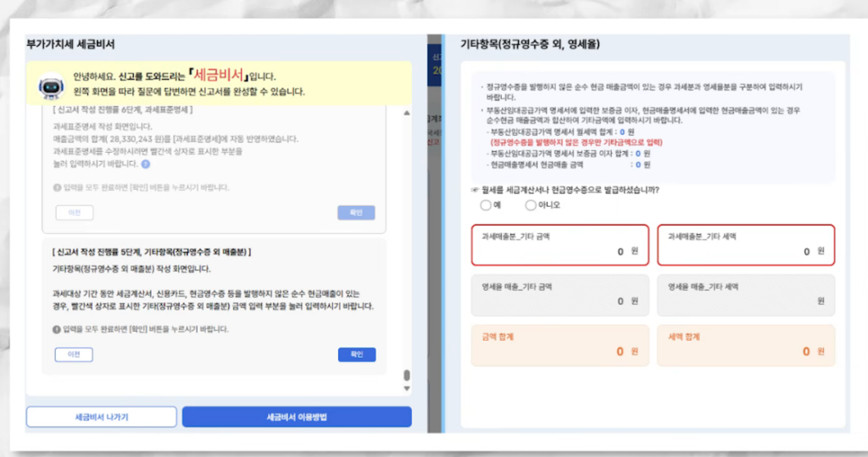868x457 pixels.
Task: Click the scroll up arrow in chat panel
Action: [407, 113]
